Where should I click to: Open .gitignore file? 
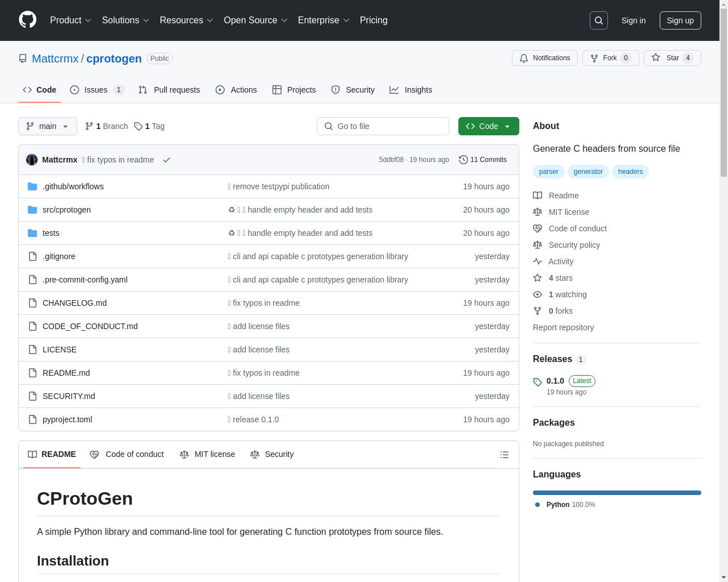(x=59, y=256)
